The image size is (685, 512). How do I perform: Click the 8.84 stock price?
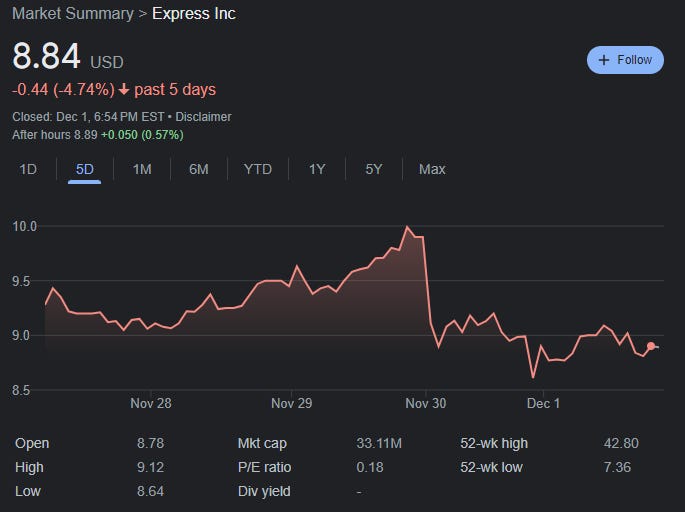[x=46, y=56]
